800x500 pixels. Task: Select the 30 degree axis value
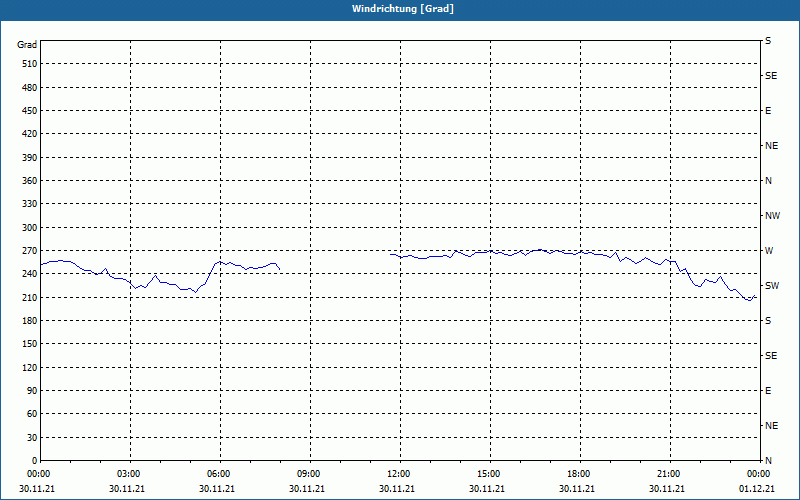coord(32,437)
